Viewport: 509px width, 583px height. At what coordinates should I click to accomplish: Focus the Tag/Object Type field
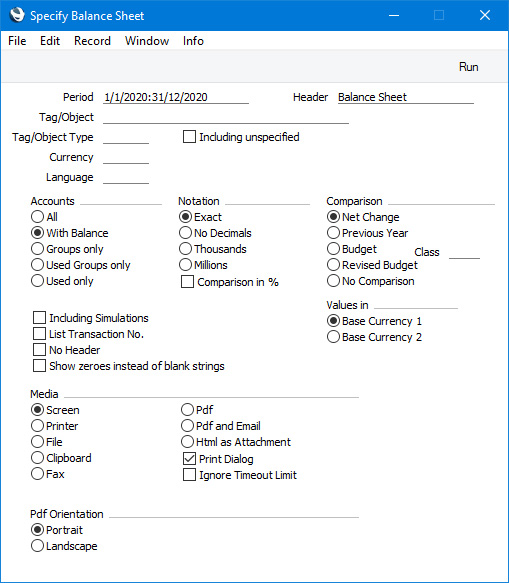[126, 138]
